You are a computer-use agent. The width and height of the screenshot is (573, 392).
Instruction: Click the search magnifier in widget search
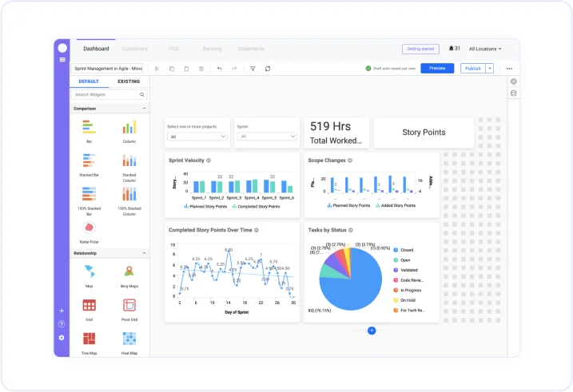pos(142,94)
